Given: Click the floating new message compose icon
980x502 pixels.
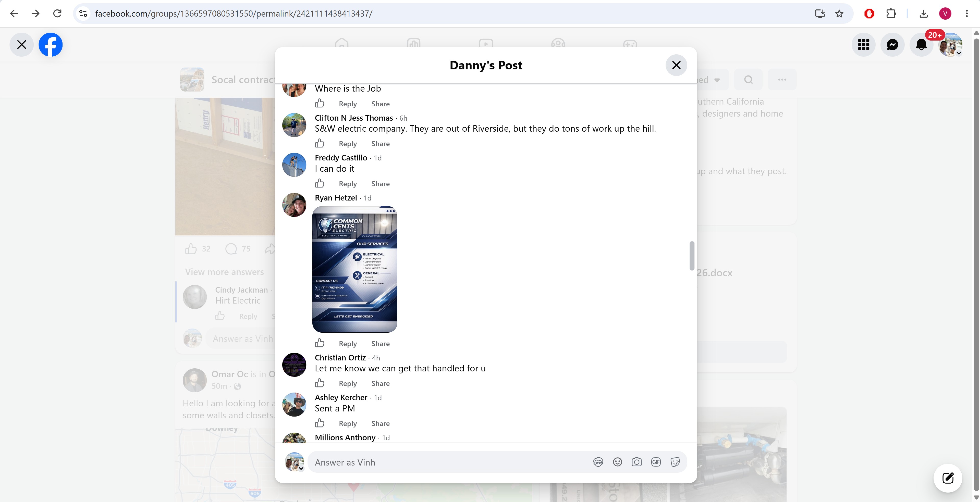Looking at the screenshot, I should coord(948,478).
